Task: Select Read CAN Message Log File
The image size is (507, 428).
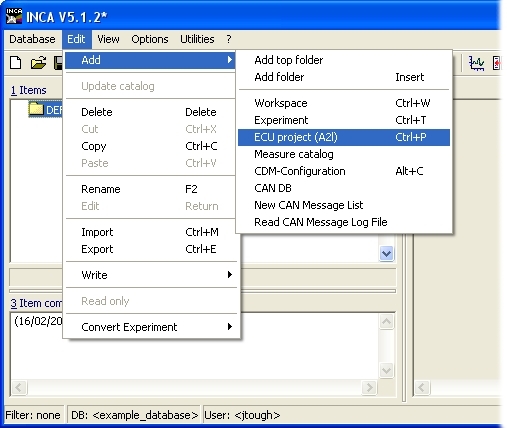Action: click(x=344, y=222)
